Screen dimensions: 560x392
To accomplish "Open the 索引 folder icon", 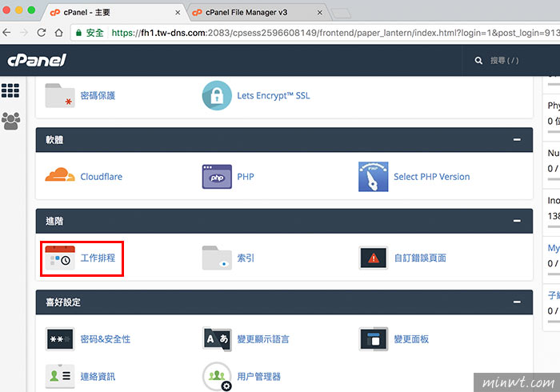I will click(x=217, y=258).
